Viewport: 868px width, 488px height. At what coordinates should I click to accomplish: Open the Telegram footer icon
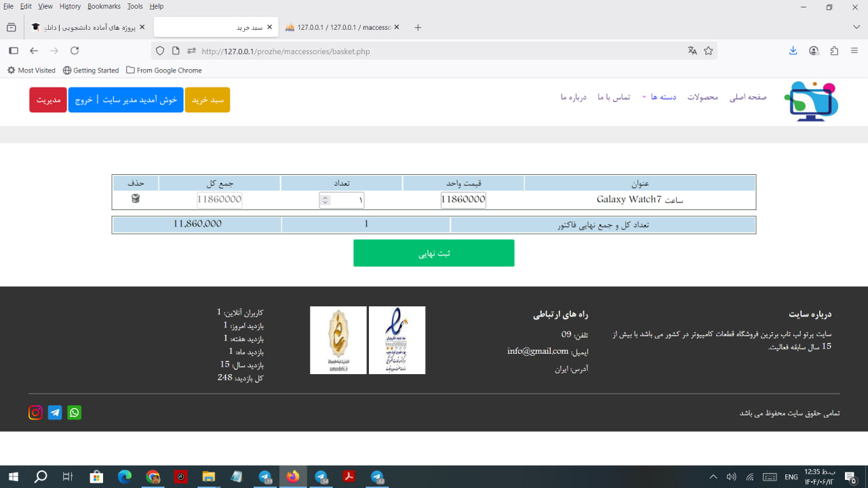(x=55, y=413)
